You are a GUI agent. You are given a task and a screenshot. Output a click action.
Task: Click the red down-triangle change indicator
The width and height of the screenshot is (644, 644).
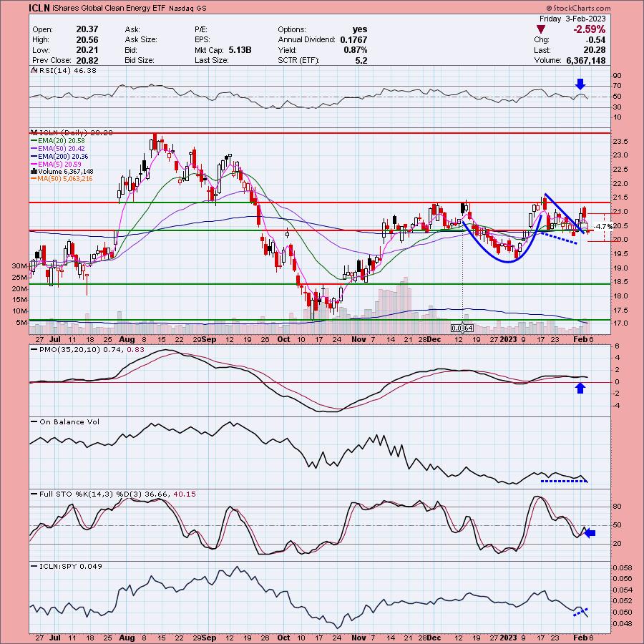click(x=541, y=29)
